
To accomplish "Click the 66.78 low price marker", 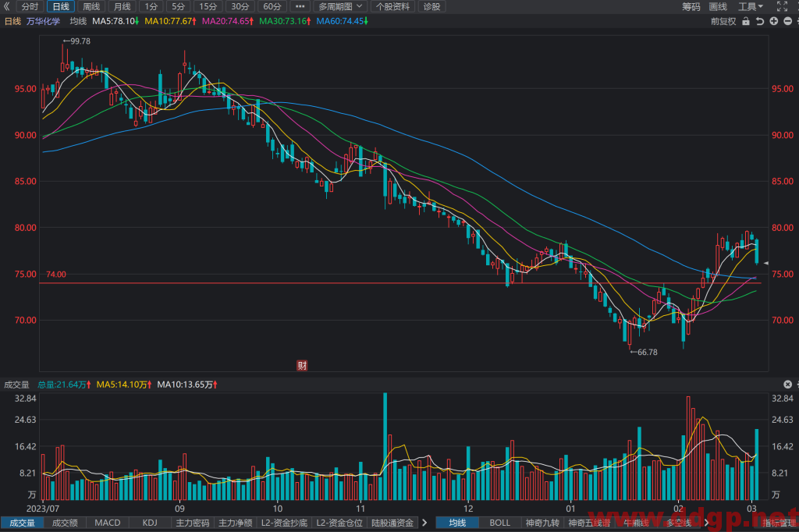I will pyautogui.click(x=644, y=352).
